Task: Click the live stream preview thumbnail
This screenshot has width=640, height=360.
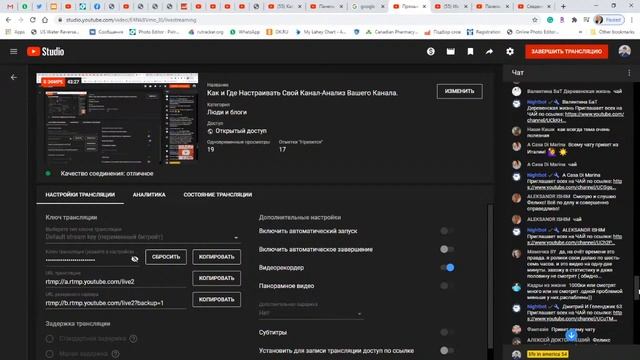Action: [x=117, y=120]
